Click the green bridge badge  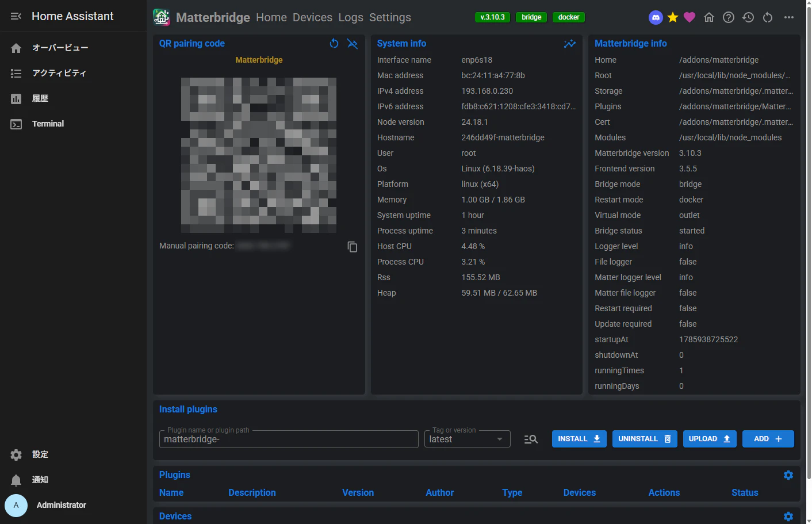(531, 17)
